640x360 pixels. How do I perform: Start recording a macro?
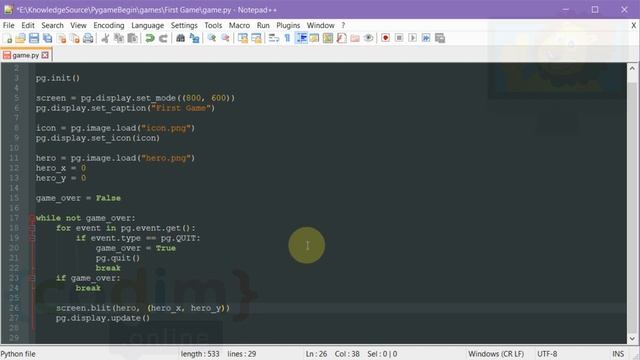click(x=385, y=38)
